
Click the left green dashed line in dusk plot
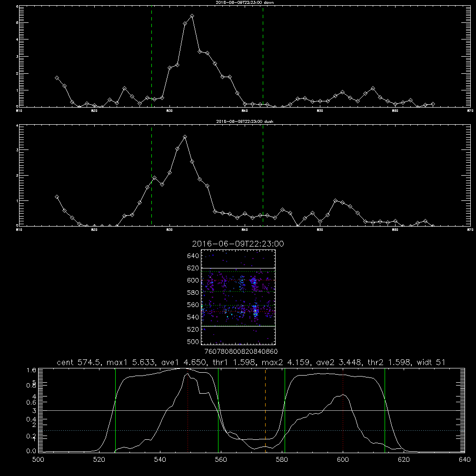(x=151, y=175)
